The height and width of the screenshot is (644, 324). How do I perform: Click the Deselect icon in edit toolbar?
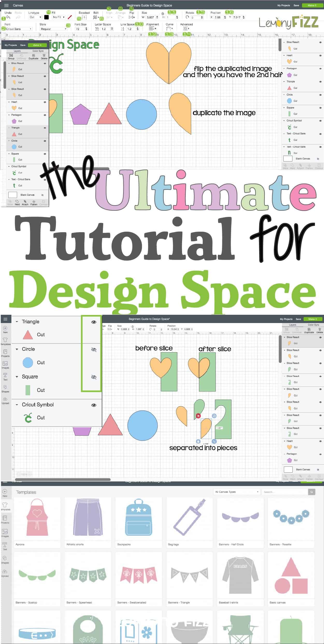84,17
